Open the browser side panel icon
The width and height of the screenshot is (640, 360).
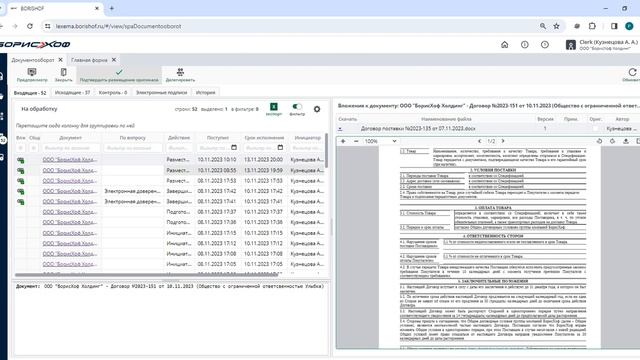point(614,26)
